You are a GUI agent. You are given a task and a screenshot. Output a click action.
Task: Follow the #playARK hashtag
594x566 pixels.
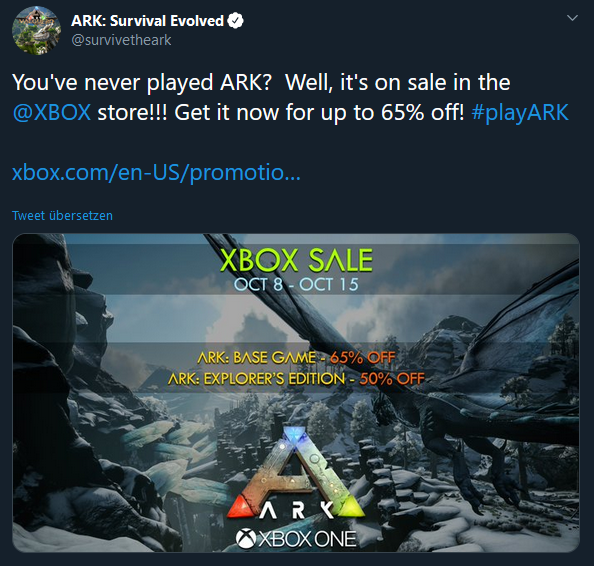[520, 113]
